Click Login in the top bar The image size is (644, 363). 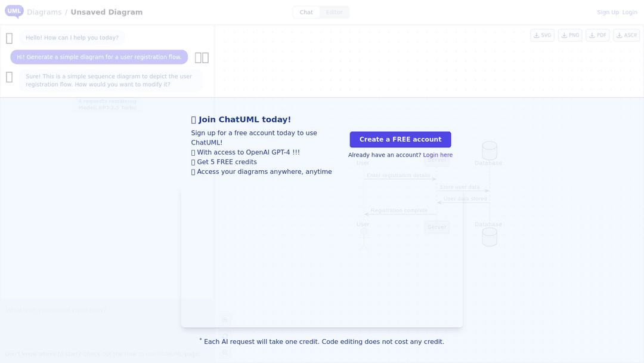pos(630,12)
